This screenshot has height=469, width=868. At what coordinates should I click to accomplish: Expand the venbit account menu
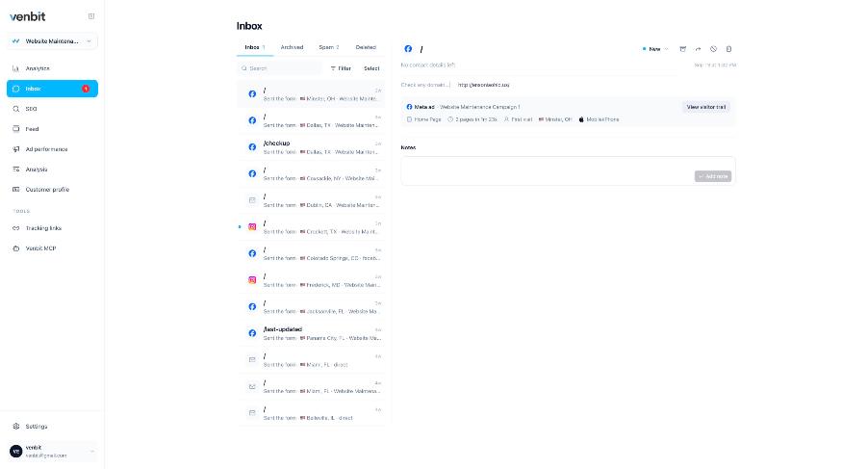(52, 452)
